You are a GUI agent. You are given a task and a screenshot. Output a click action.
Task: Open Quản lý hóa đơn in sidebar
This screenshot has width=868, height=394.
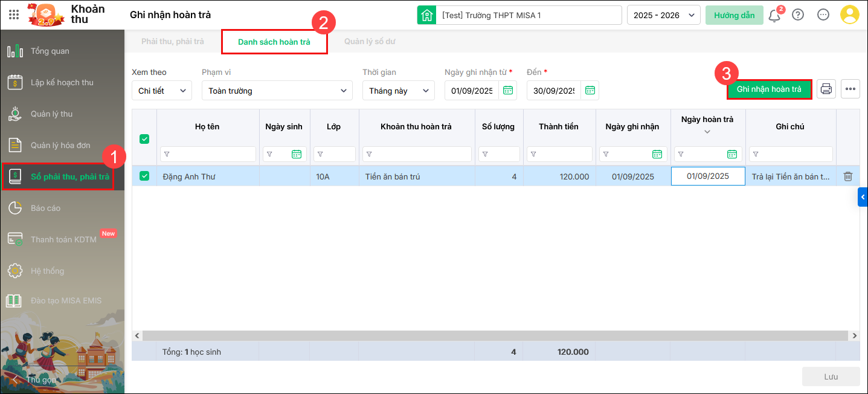click(x=62, y=145)
